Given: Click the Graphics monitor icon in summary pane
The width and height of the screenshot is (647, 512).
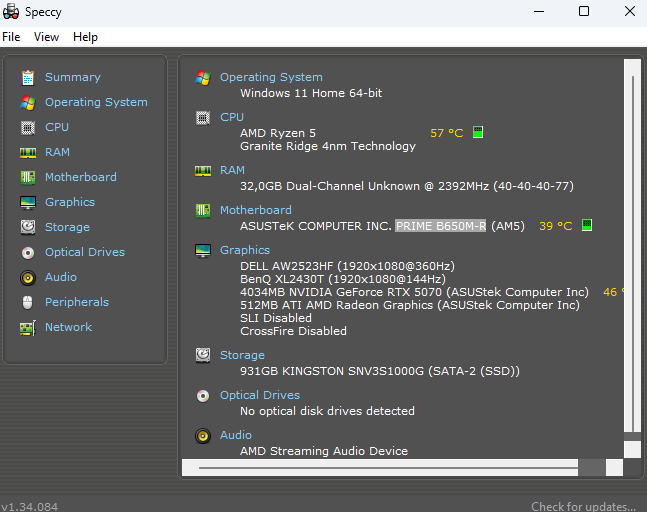Looking at the screenshot, I should (203, 251).
